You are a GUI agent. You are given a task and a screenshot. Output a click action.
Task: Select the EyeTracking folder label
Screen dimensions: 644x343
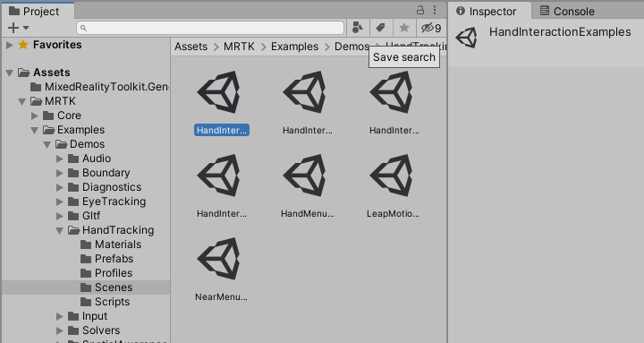(114, 202)
